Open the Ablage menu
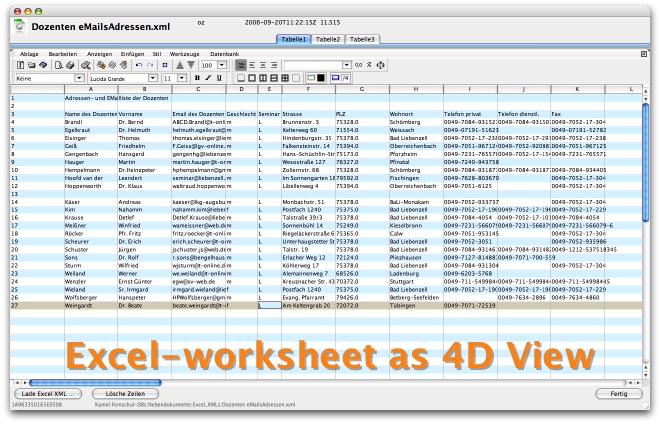Screen dimensions: 660x424 [29, 54]
